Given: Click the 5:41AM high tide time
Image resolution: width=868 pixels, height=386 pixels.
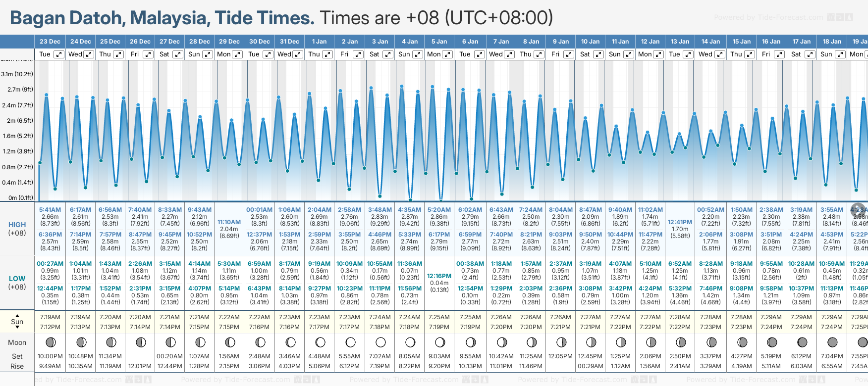Looking at the screenshot, I should click(x=50, y=210).
